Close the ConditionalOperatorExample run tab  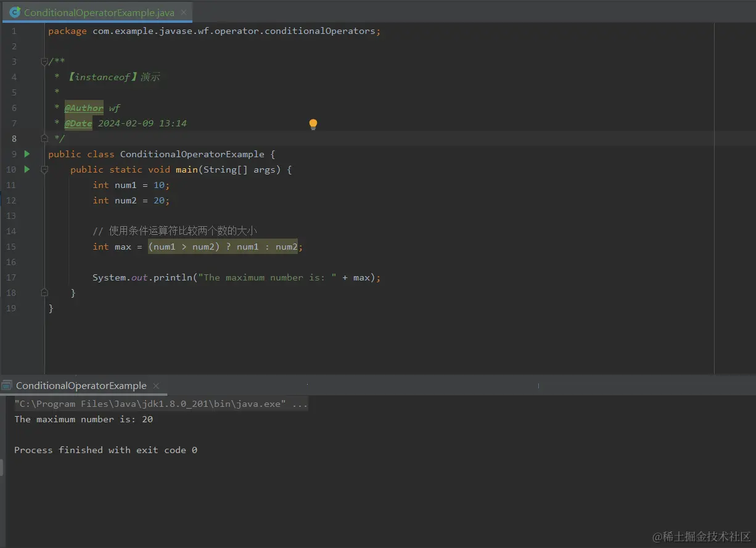pyautogui.click(x=157, y=386)
